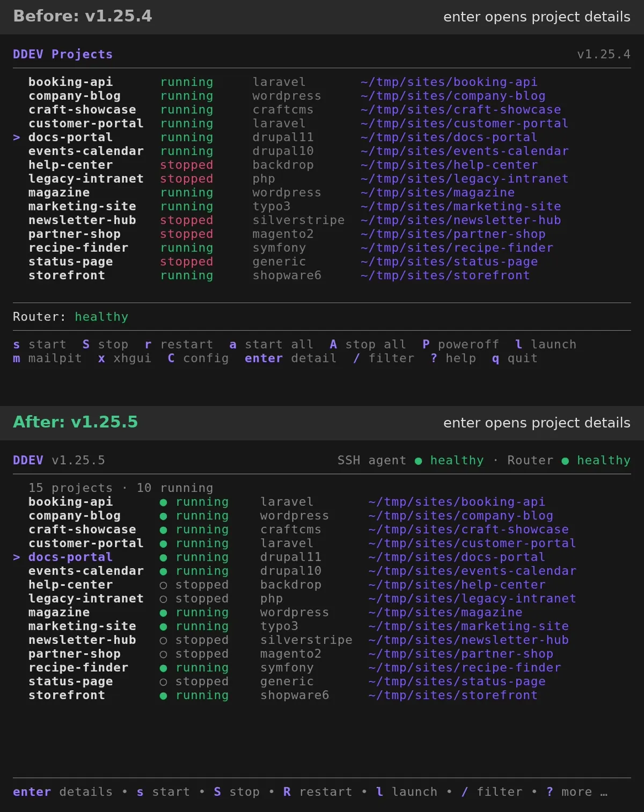Screen dimensions: 644x812
Task: Open ~/tmp/sites/customer-portal path in After list
Action: (x=472, y=543)
